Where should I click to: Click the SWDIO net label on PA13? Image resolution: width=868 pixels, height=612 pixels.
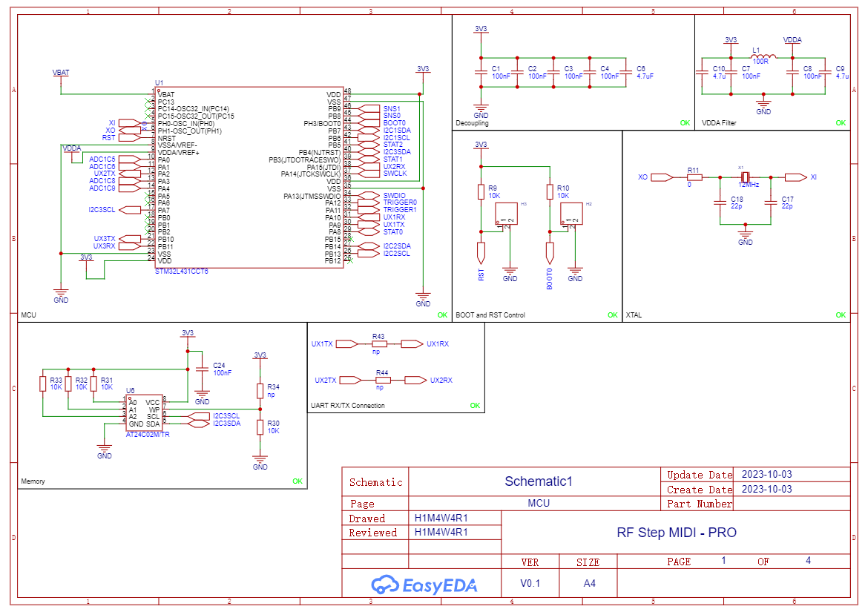(394, 195)
